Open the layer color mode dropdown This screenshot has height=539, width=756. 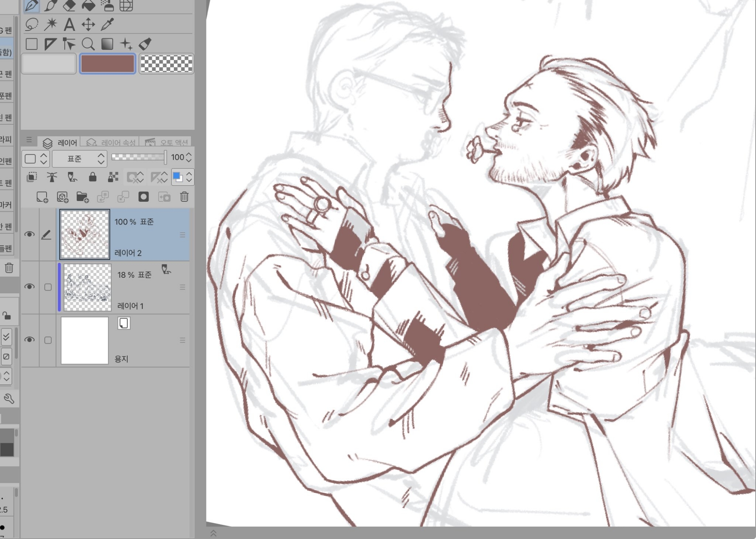point(36,158)
